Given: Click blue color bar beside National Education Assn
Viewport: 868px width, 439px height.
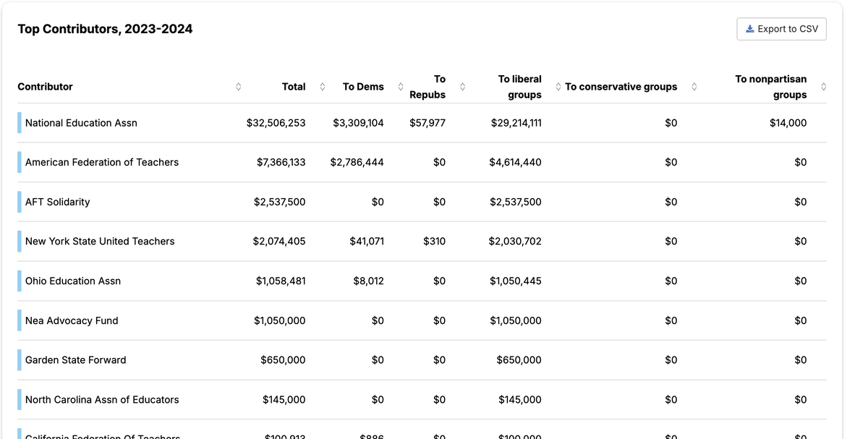Looking at the screenshot, I should (20, 123).
